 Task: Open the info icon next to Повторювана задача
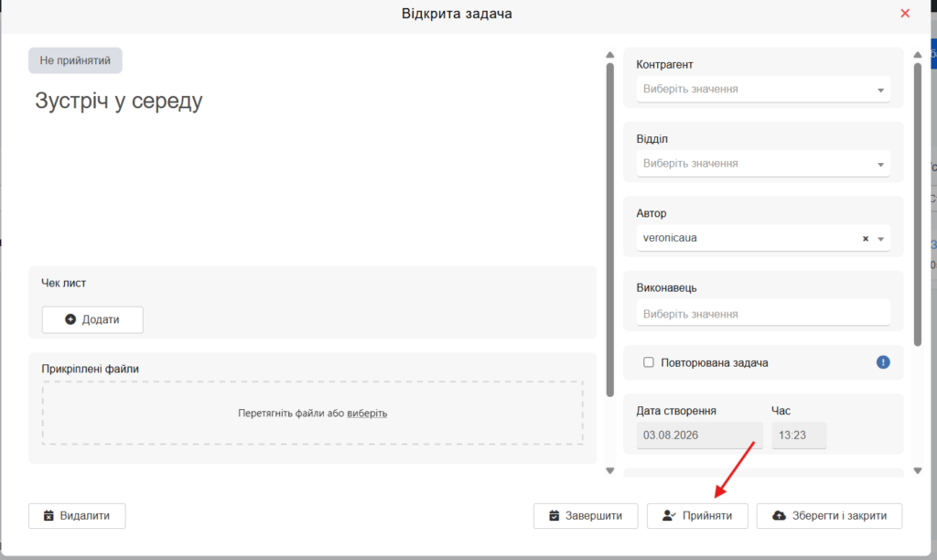click(x=883, y=362)
